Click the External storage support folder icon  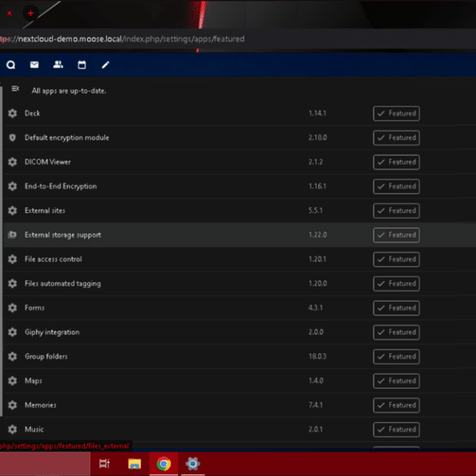(12, 234)
